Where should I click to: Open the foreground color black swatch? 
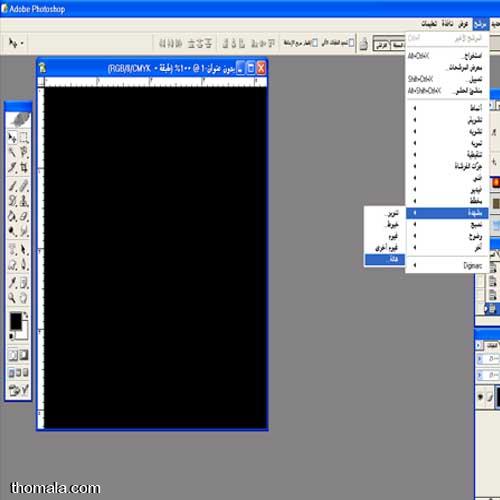click(15, 320)
